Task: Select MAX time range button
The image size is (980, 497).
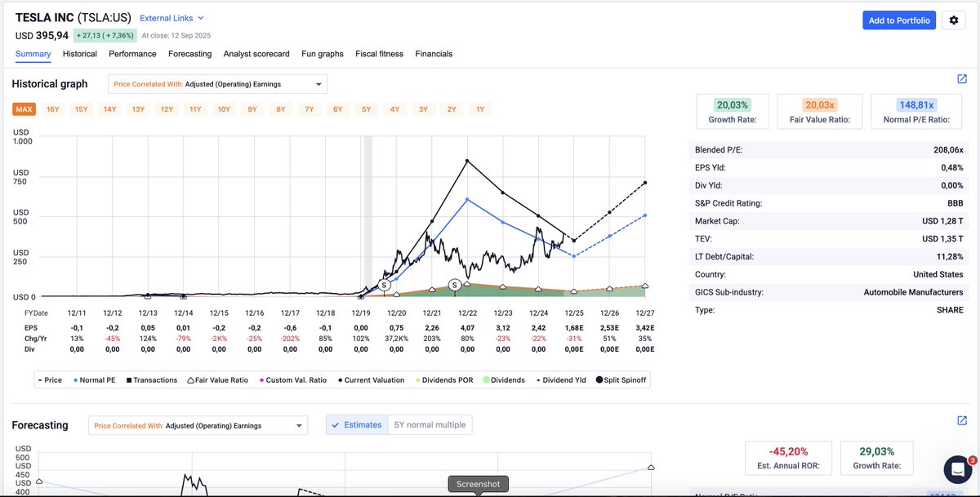Action: click(x=24, y=109)
